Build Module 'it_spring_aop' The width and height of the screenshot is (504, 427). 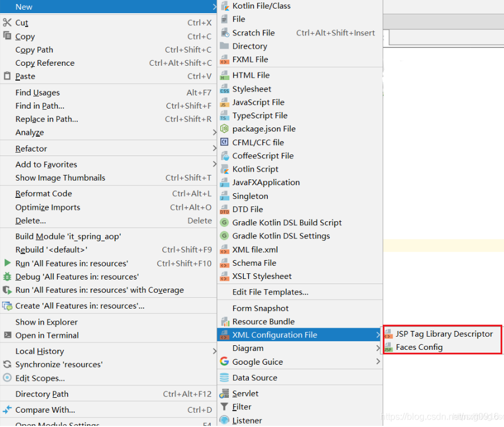[x=108, y=237]
